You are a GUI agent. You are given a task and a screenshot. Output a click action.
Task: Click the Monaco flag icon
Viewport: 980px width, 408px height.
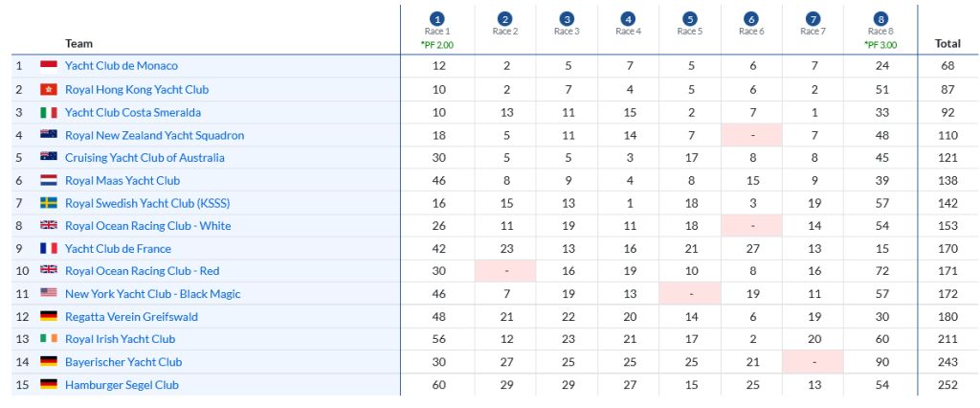tap(49, 66)
